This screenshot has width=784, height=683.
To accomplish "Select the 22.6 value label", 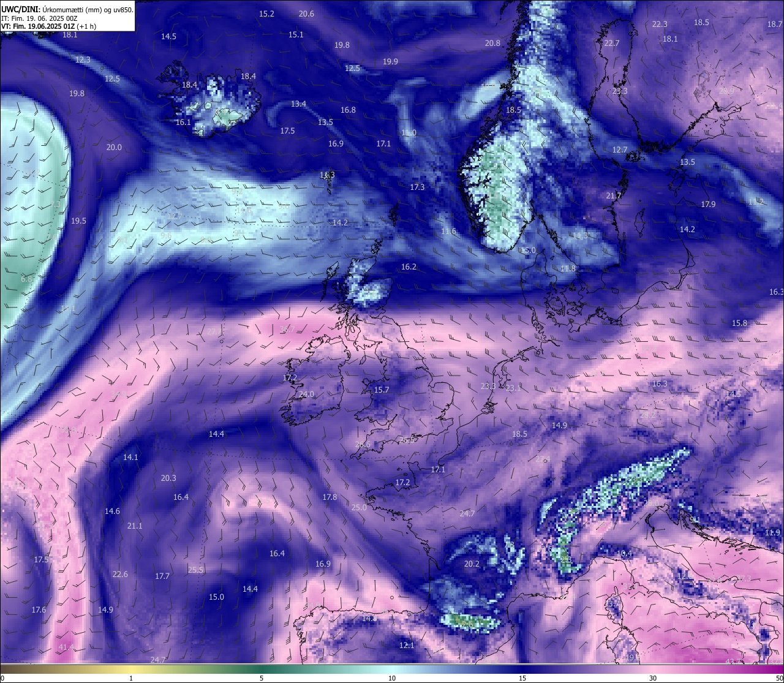I will coord(120,574).
